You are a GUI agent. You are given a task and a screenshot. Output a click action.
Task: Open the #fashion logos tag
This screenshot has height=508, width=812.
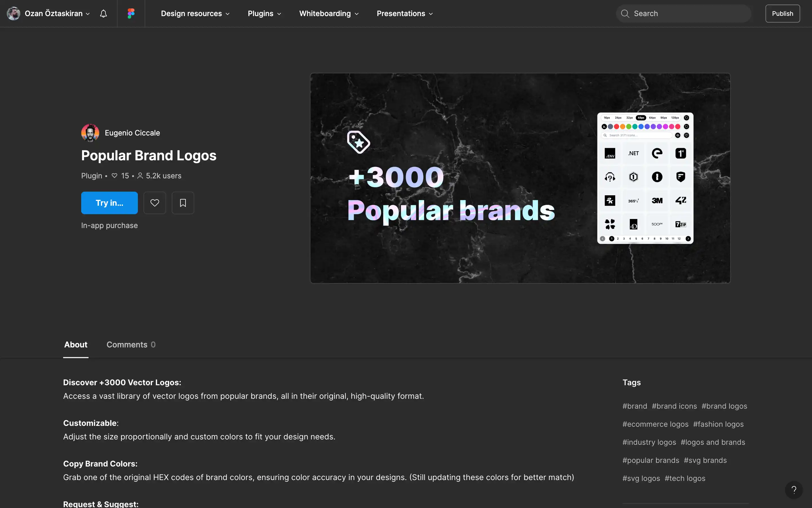point(718,424)
